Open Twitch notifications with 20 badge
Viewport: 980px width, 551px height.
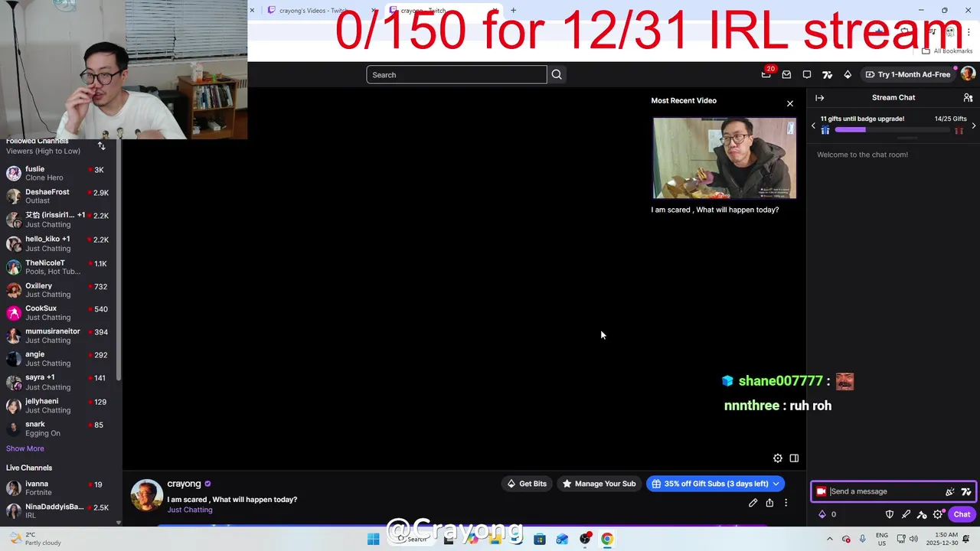(x=766, y=74)
